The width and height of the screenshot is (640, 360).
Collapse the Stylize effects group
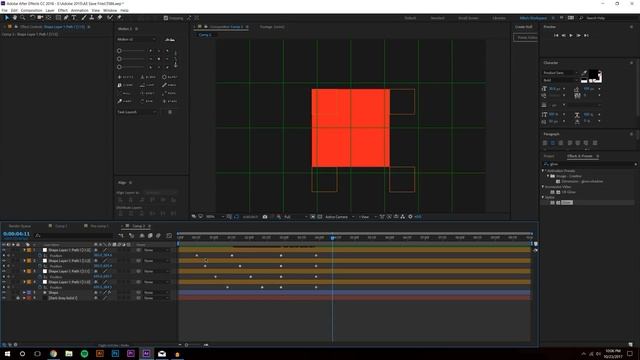[x=543, y=197]
